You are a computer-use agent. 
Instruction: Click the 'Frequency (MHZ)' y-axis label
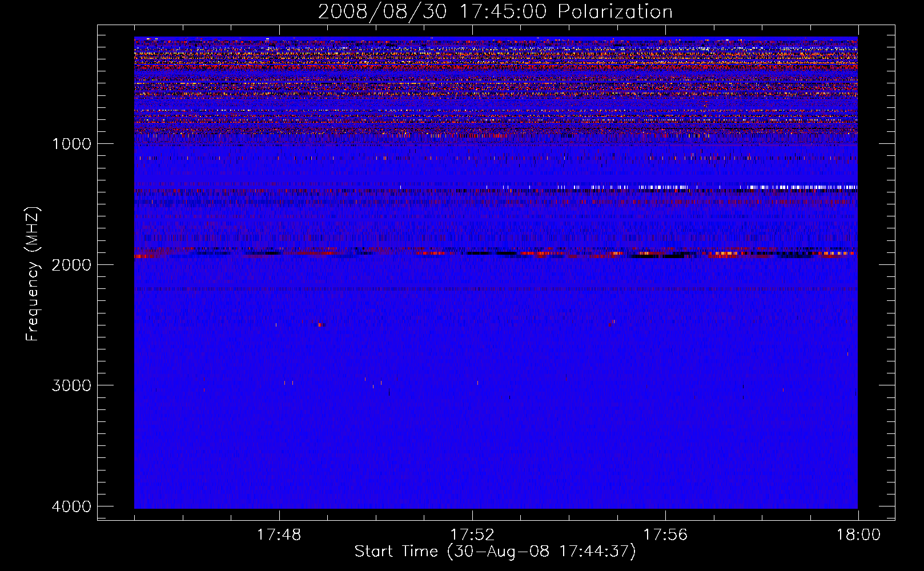(33, 274)
